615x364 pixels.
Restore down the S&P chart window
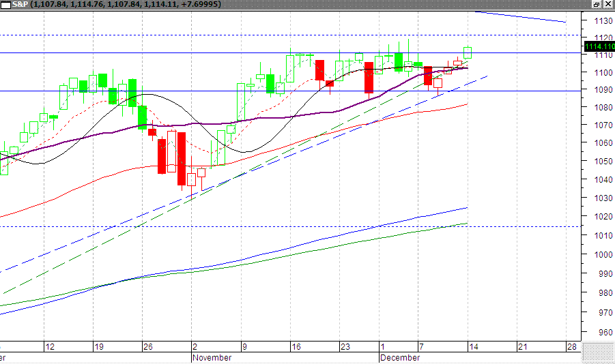pos(597,4)
